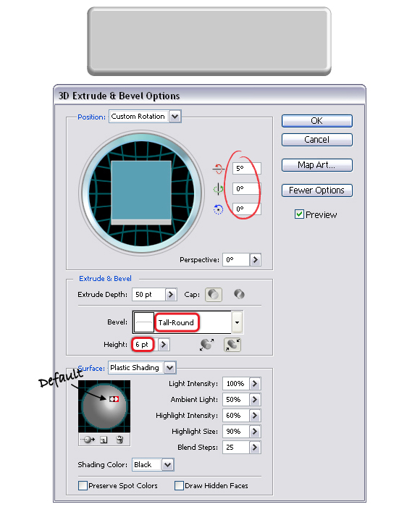Expand the Ambient Light slider arrow

255,400
